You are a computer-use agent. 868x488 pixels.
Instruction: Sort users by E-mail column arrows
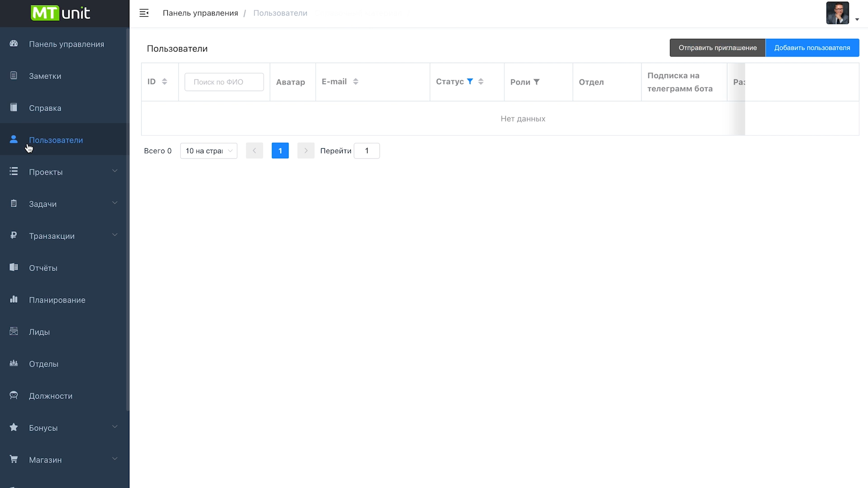[x=356, y=81]
